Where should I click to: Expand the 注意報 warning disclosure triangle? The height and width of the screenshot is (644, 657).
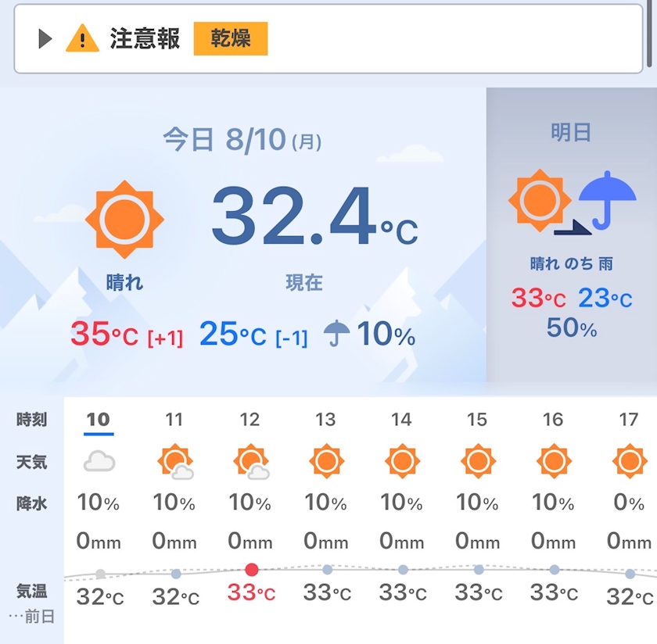(45, 39)
